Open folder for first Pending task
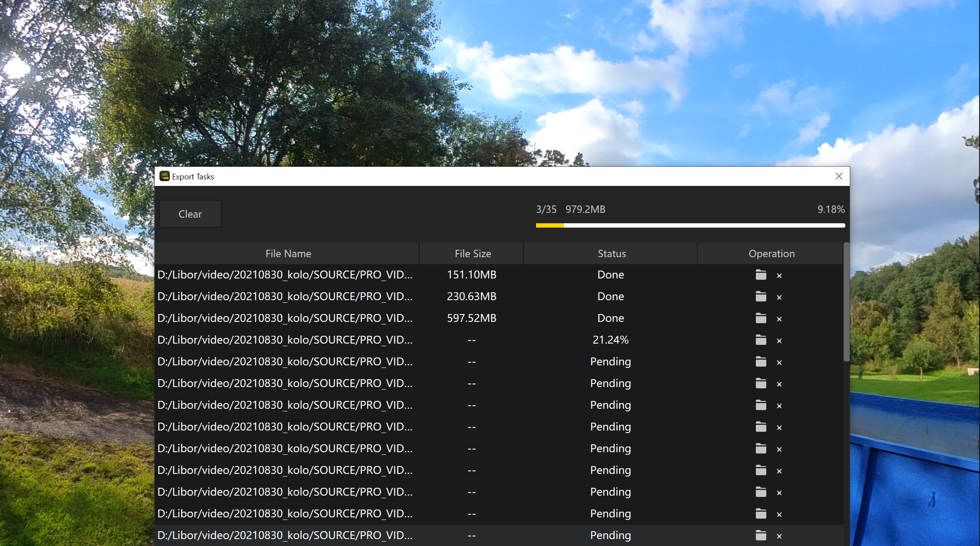 (761, 362)
